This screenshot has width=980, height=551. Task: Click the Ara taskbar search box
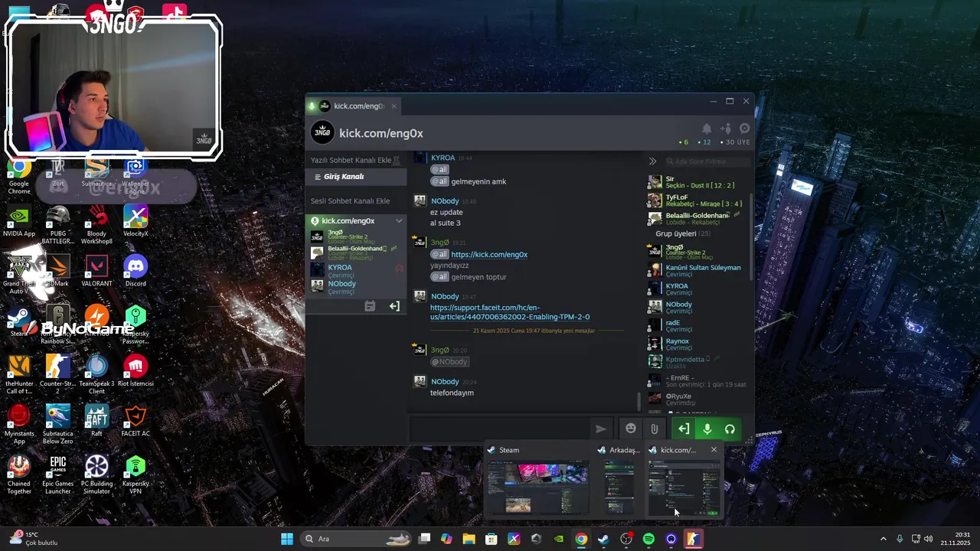coord(355,539)
